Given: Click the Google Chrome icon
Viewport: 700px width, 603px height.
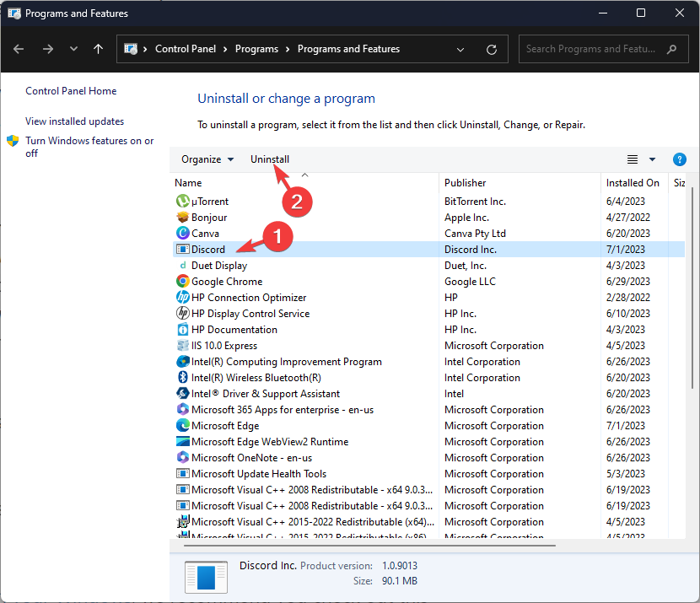Looking at the screenshot, I should [x=182, y=281].
